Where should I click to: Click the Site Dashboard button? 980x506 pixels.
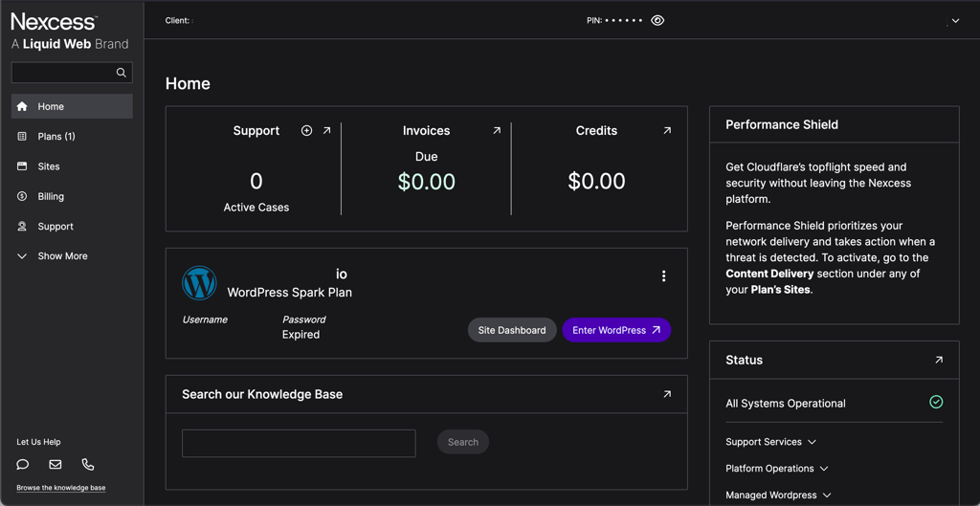[x=512, y=330]
